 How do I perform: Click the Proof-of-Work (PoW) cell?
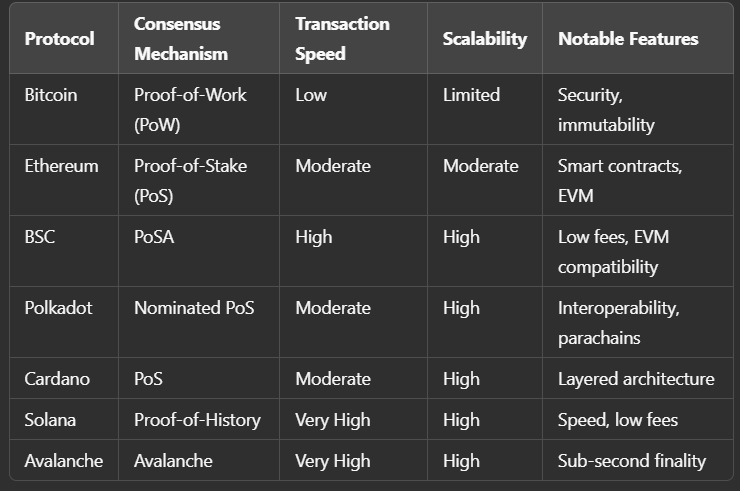click(x=190, y=109)
